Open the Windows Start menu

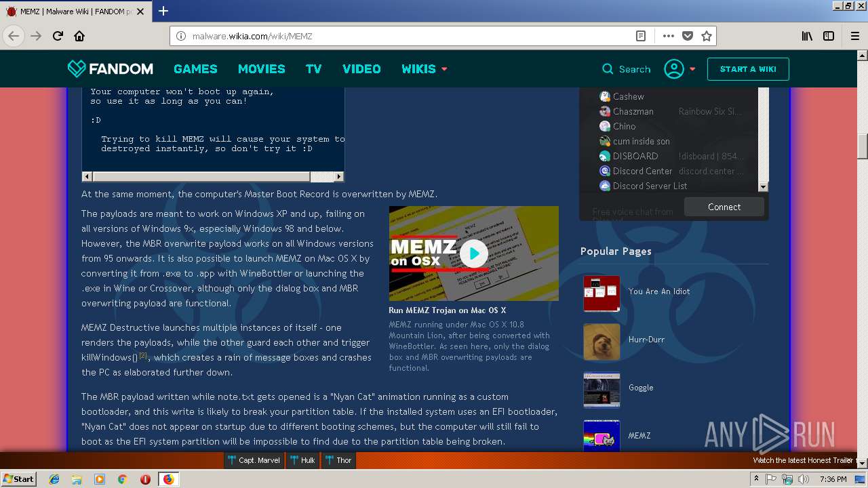[x=19, y=479]
